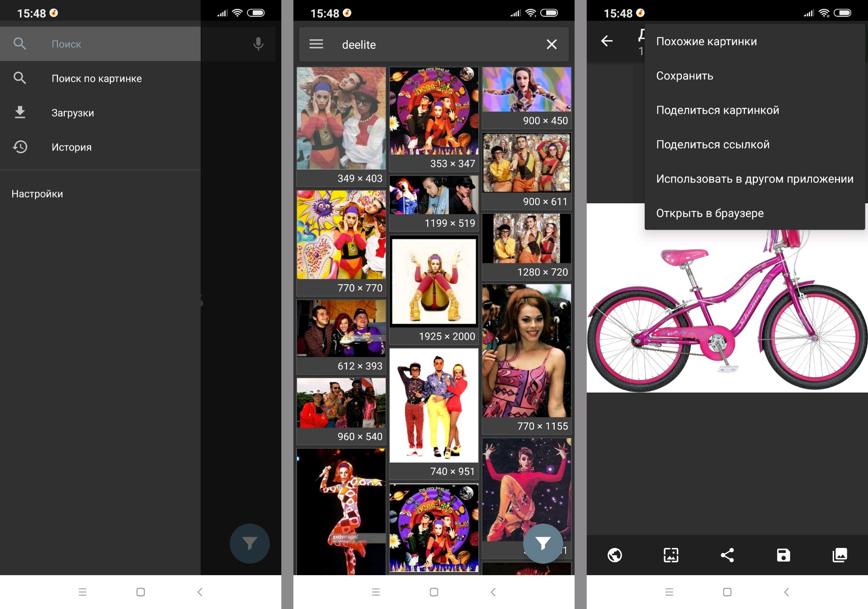The width and height of the screenshot is (868, 609).
Task: Tap Android recents button on the viewer screen
Action: point(669,592)
